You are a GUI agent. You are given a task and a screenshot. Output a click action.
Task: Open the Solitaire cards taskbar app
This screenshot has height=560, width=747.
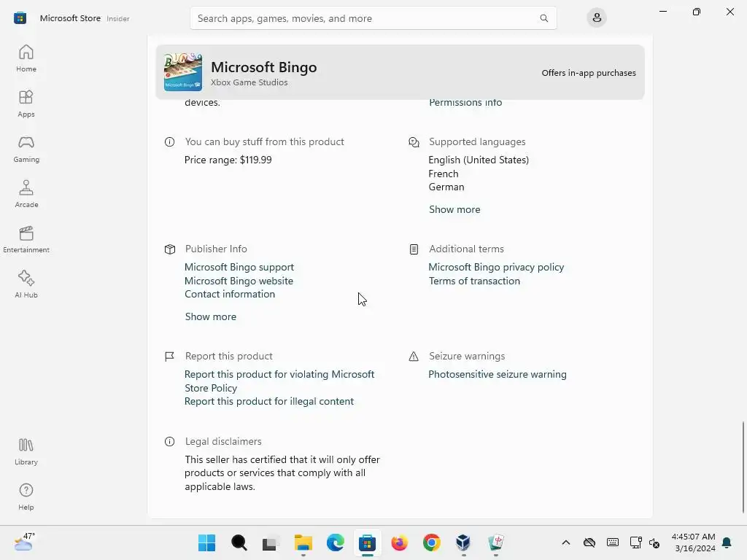(496, 542)
